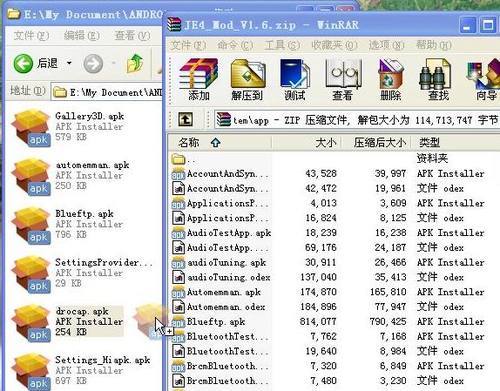Run the 测试 (Test) archive tool
The image size is (500, 391).
point(295,79)
